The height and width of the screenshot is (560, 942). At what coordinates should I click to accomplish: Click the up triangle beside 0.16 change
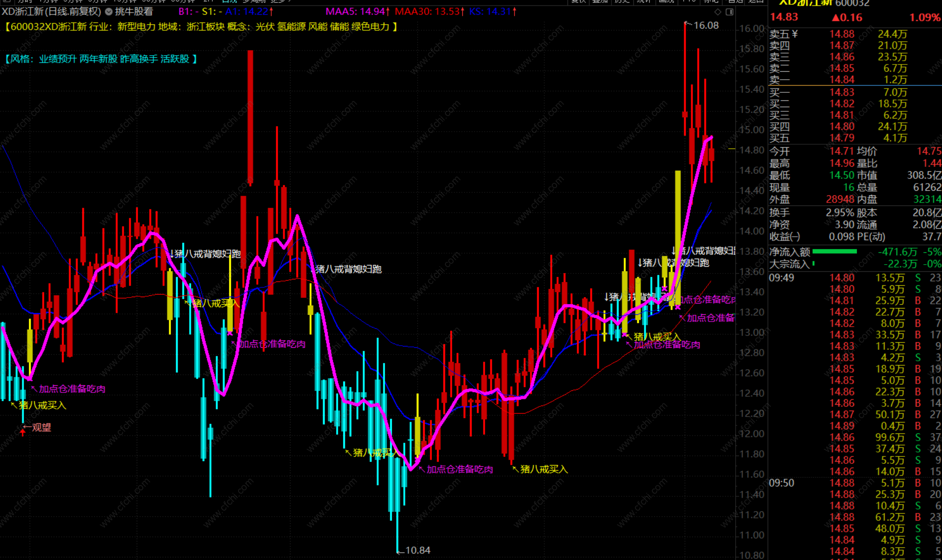tap(836, 18)
